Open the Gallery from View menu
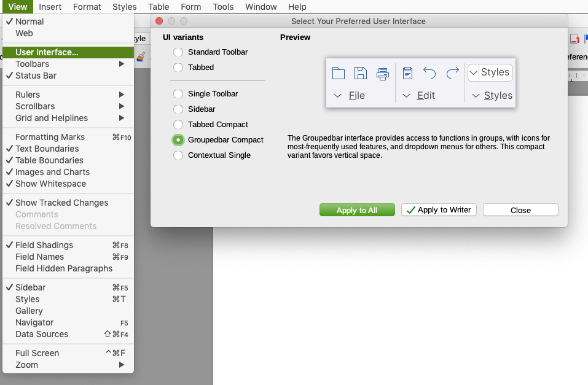 pyautogui.click(x=68, y=311)
